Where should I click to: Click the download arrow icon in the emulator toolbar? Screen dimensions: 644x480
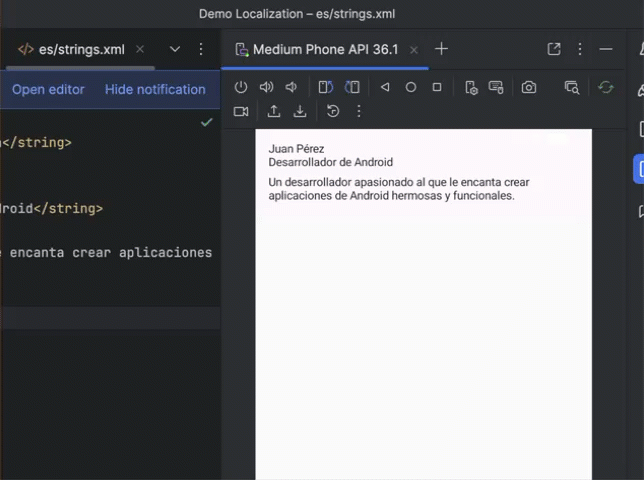point(299,111)
